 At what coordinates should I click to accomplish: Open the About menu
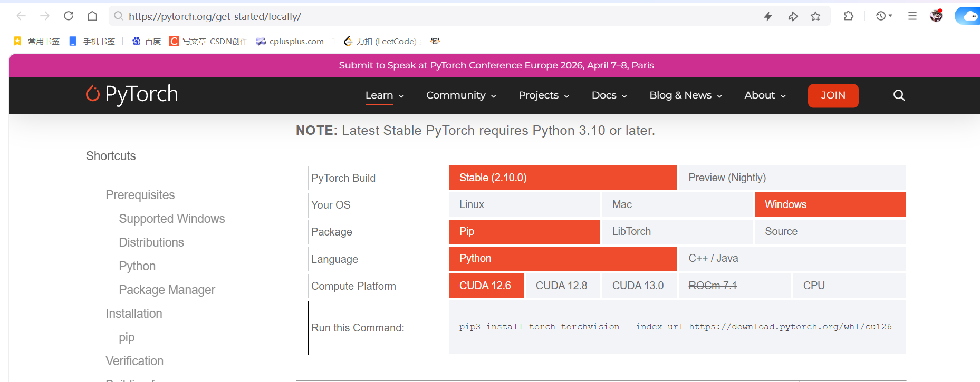pyautogui.click(x=765, y=95)
